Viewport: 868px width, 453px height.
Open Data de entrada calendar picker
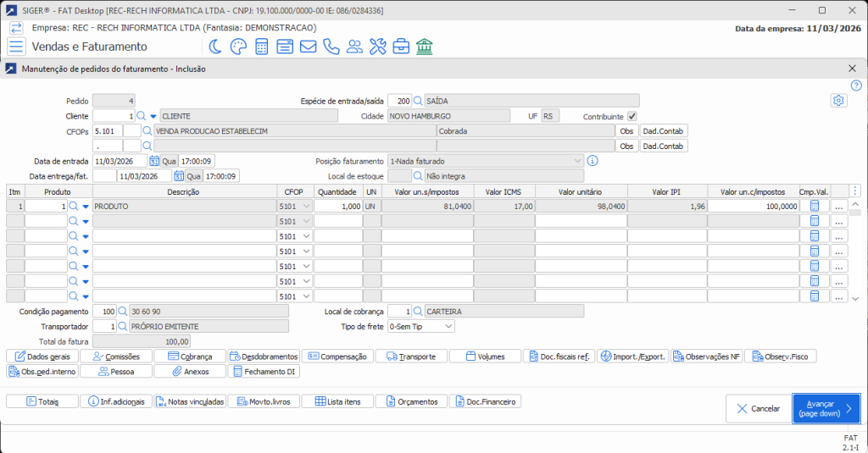(x=154, y=161)
